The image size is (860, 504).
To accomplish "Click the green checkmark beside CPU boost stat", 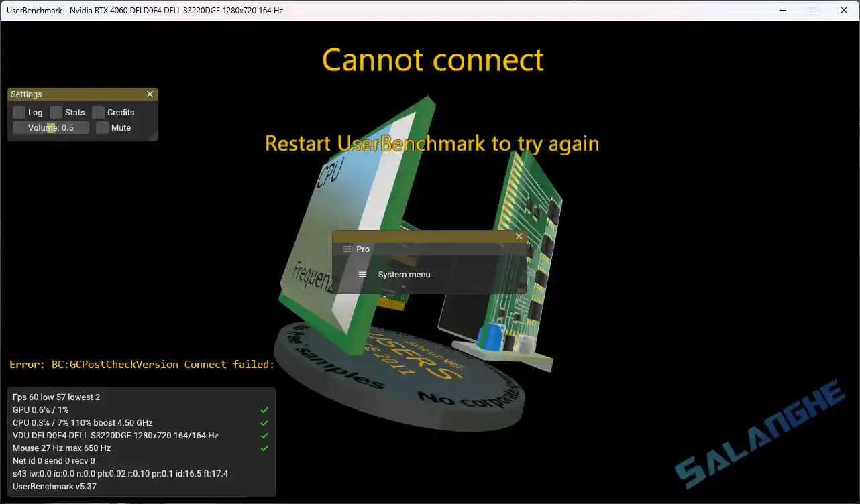I will (264, 422).
